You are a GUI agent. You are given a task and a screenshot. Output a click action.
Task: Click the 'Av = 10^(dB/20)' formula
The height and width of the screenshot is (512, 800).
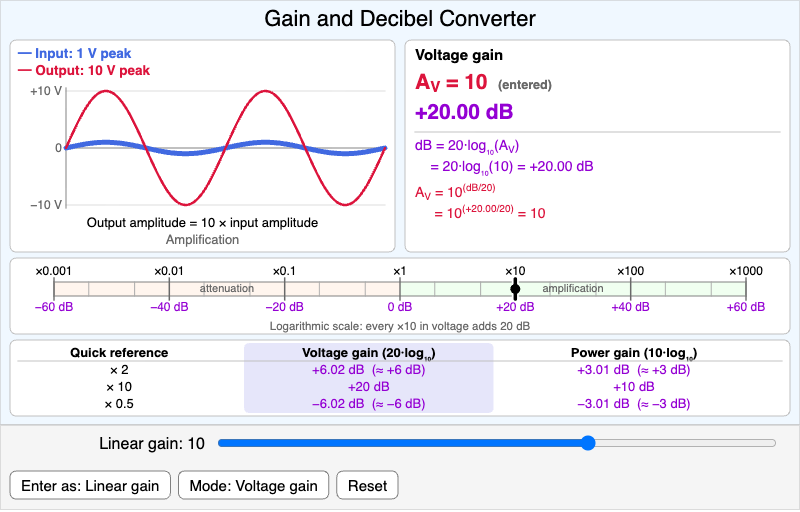pos(455,191)
